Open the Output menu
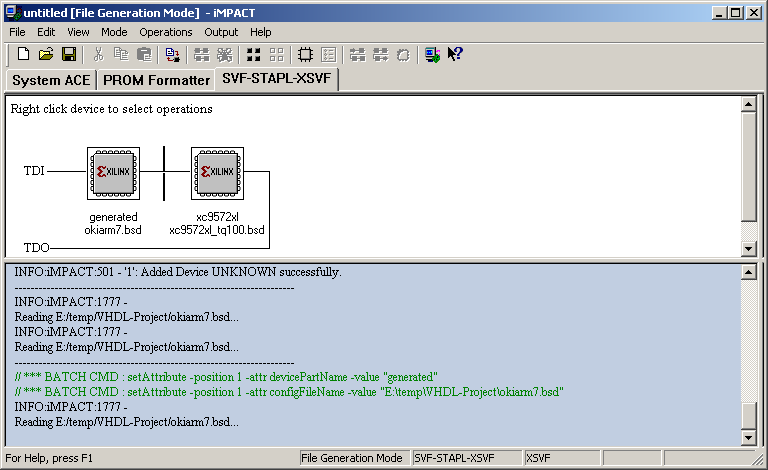Viewport: 768px width, 470px height. click(x=221, y=32)
